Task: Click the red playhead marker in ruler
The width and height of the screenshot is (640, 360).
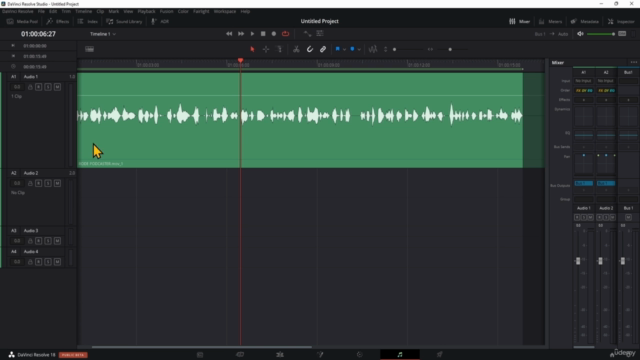Action: tap(240, 61)
